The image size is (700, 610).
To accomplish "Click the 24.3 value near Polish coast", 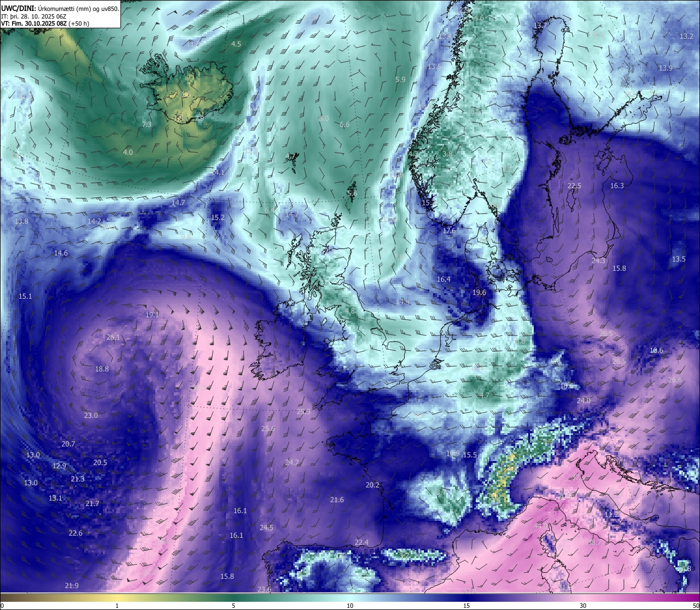I will click(598, 261).
